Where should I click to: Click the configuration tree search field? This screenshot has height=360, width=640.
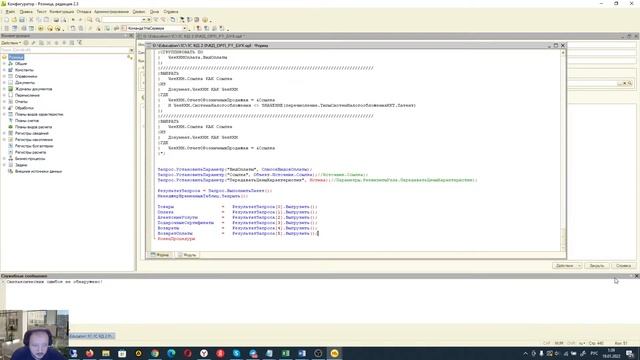tap(64, 50)
